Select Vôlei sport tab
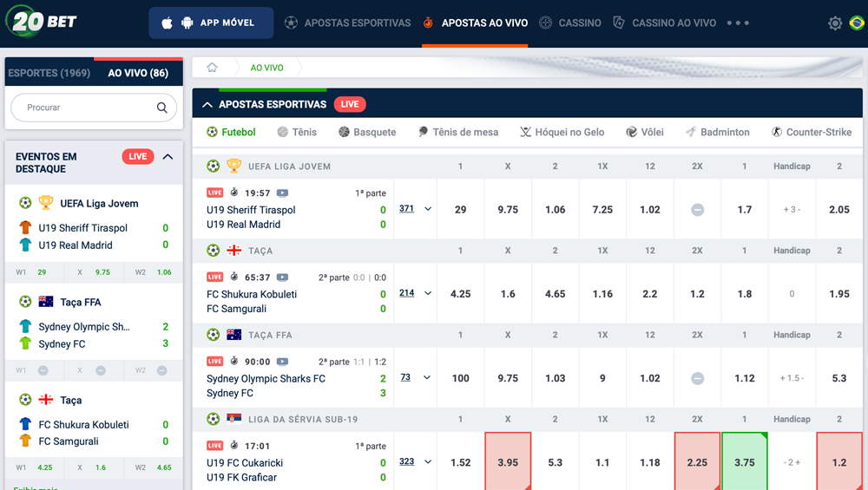Viewport: 868px width, 490px height. [x=644, y=132]
